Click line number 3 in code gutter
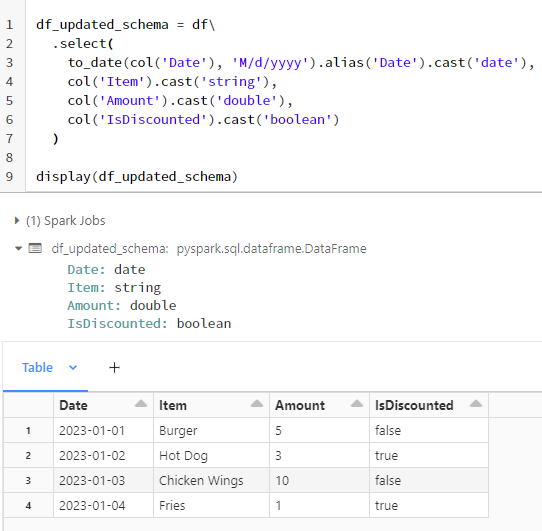Viewport: 542px width, 531px height. (x=9, y=63)
